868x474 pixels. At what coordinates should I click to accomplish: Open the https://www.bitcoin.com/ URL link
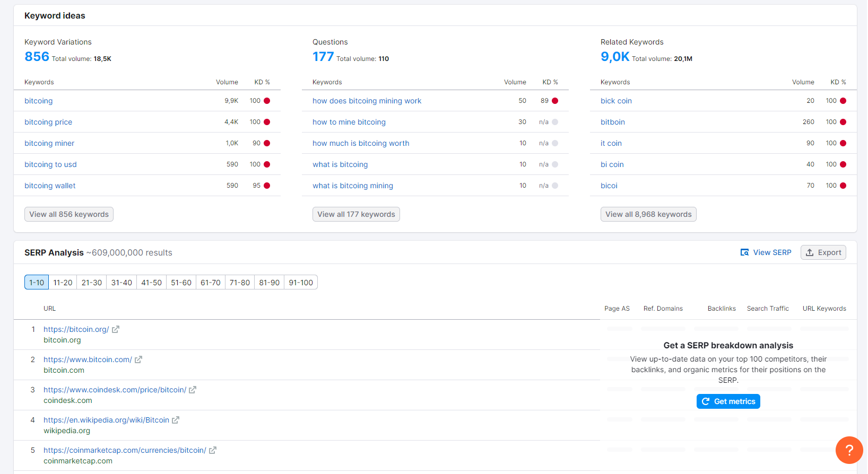click(88, 359)
